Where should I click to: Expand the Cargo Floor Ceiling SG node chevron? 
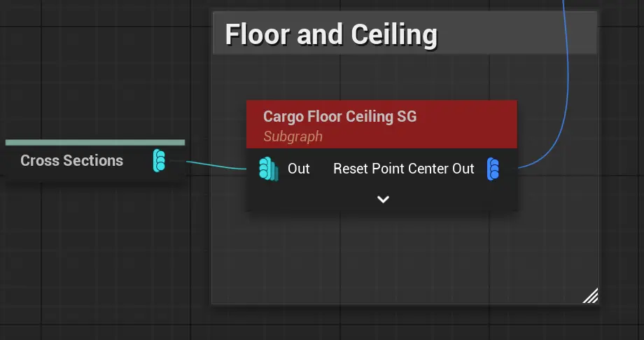pyautogui.click(x=383, y=199)
